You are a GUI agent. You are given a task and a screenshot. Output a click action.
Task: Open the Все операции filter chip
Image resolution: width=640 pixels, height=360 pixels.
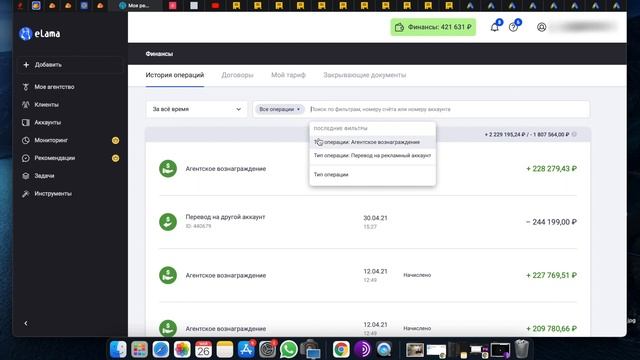click(280, 109)
